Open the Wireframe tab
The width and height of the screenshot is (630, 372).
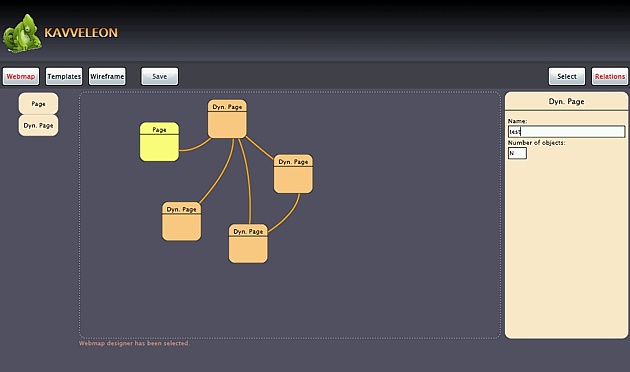107,76
